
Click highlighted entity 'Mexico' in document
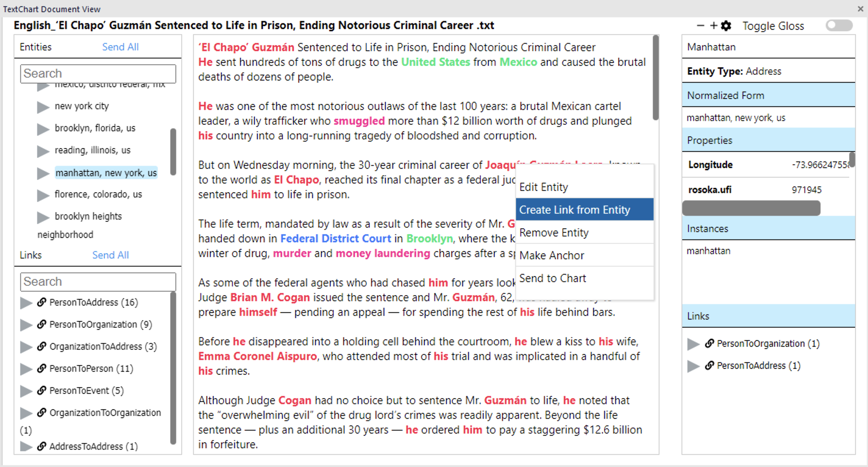click(x=518, y=62)
